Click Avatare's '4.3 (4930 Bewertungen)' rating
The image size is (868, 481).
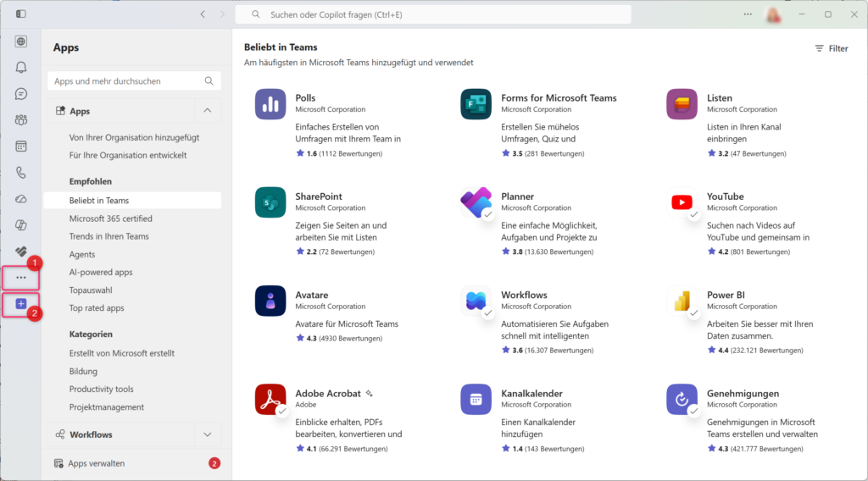click(x=339, y=338)
